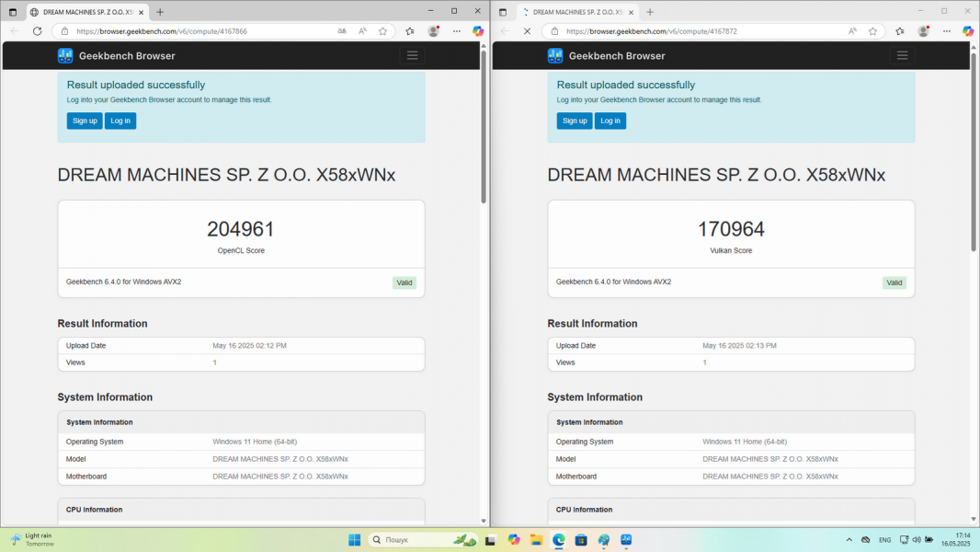The height and width of the screenshot is (552, 980).
Task: Open Task View on the taskbar
Action: click(491, 540)
